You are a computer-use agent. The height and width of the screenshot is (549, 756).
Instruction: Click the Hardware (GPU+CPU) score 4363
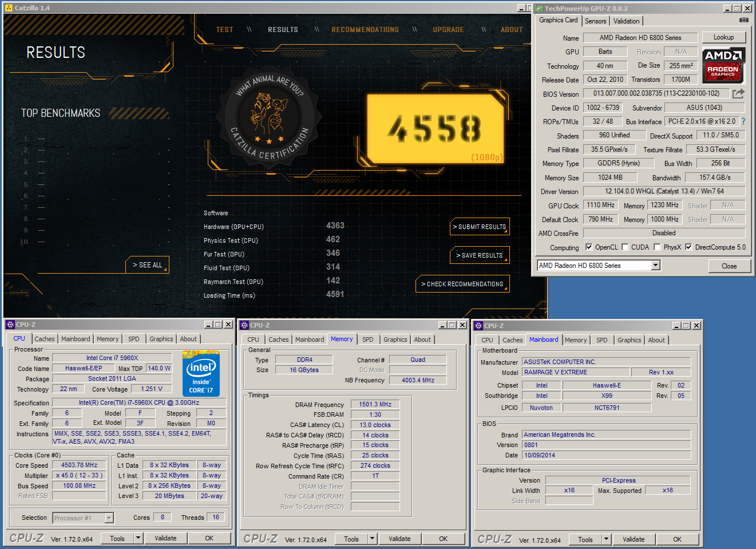pos(335,226)
